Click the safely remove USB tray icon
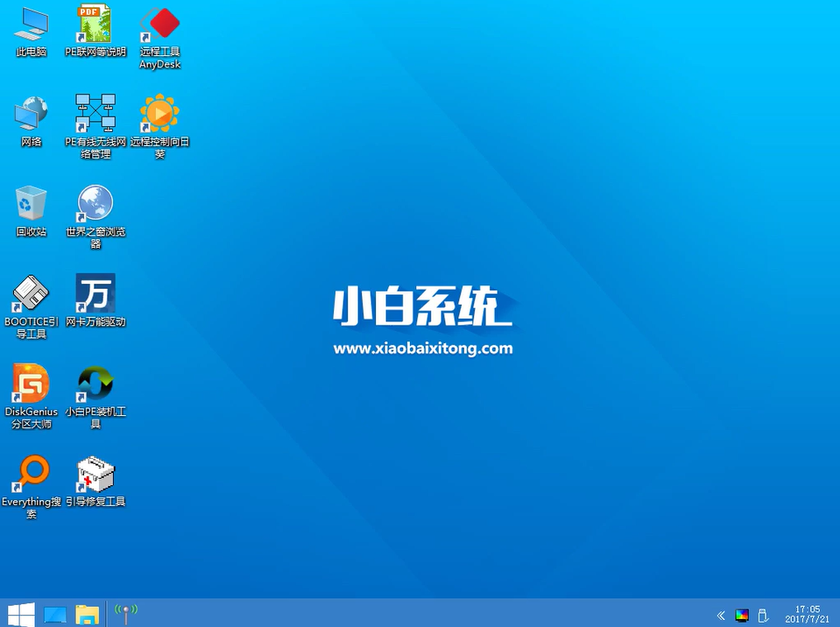 tap(763, 615)
